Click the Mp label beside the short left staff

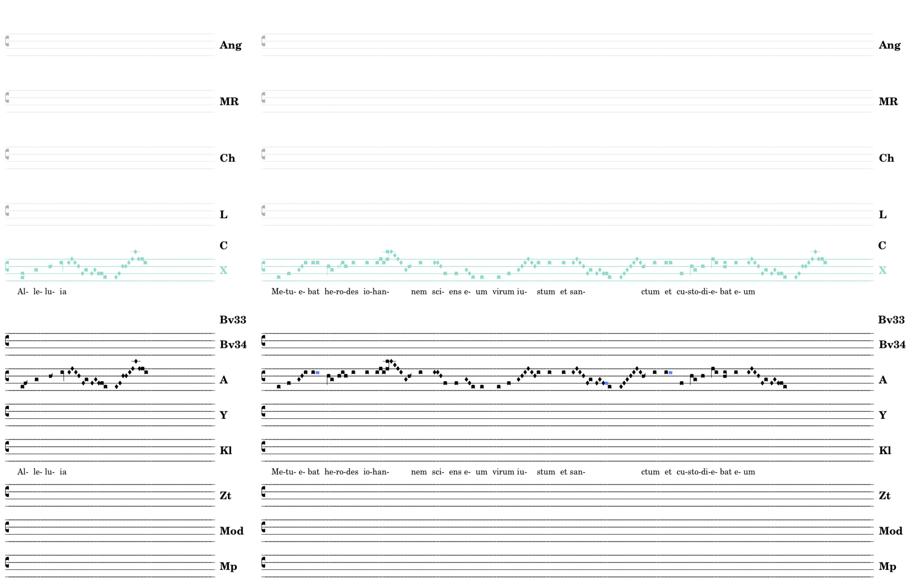[x=228, y=567]
